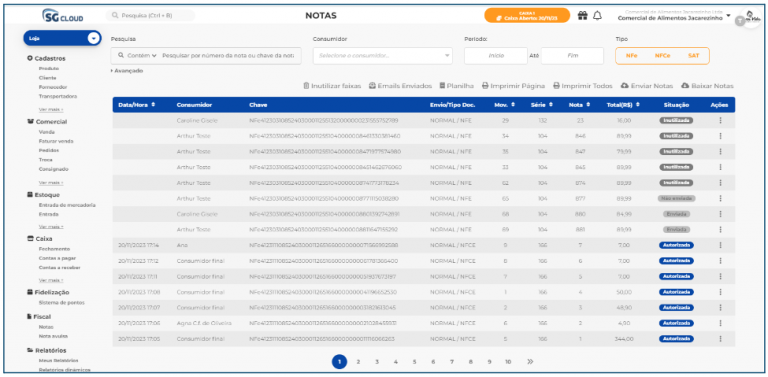768x377 pixels.
Task: Open actions menu for note 880 row
Action: tap(720, 214)
